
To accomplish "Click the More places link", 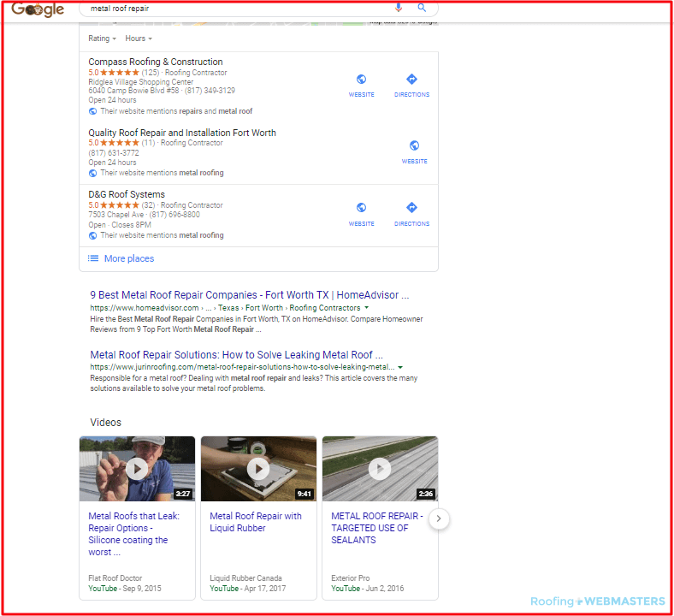I will coord(129,258).
